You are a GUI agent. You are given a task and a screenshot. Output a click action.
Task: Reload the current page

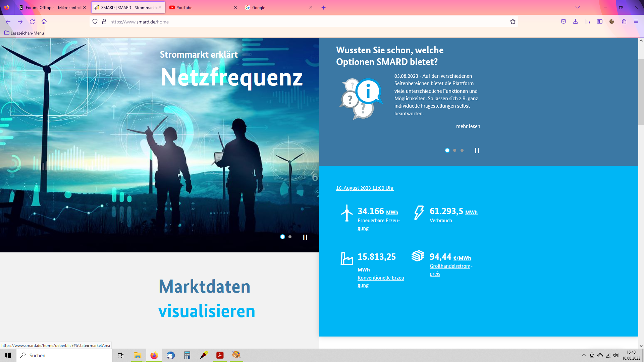pyautogui.click(x=32, y=22)
